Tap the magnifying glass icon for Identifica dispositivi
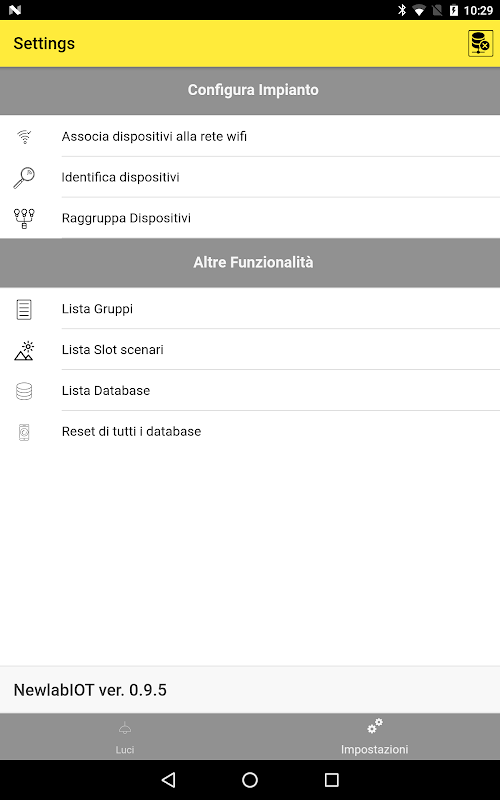The width and height of the screenshot is (500, 800). point(24,178)
